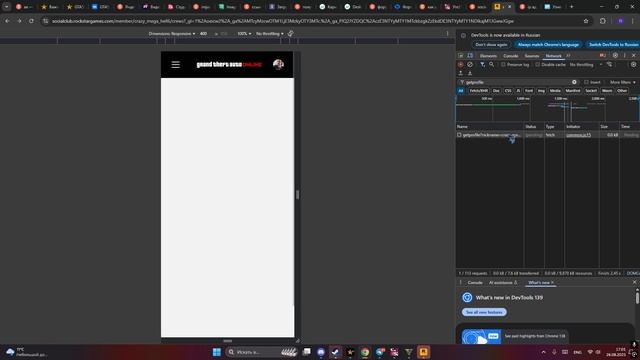Filter requests by Img type
Viewport: 640px width, 360px height.
[x=541, y=91]
